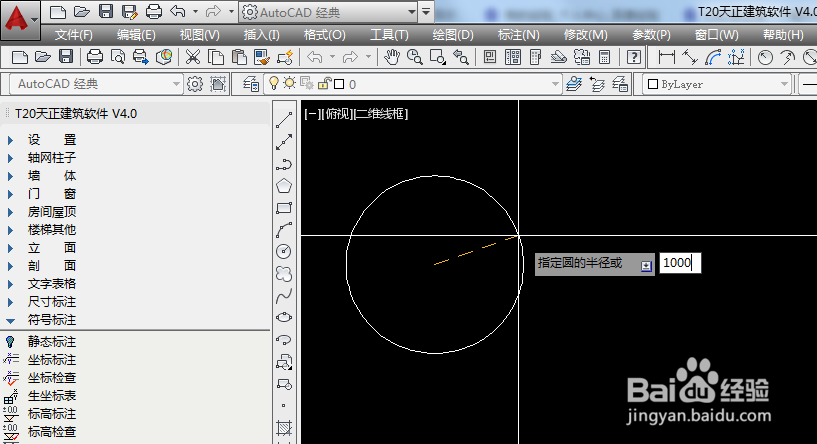The height and width of the screenshot is (444, 817).
Task: Click the ByLayer color swatch box
Action: click(x=653, y=84)
